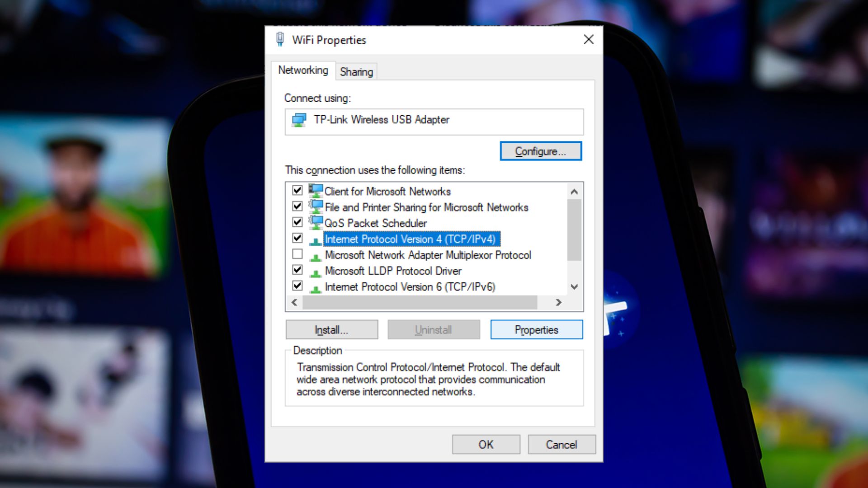Click the Install button
Screen dimensions: 868x488
pos(332,330)
